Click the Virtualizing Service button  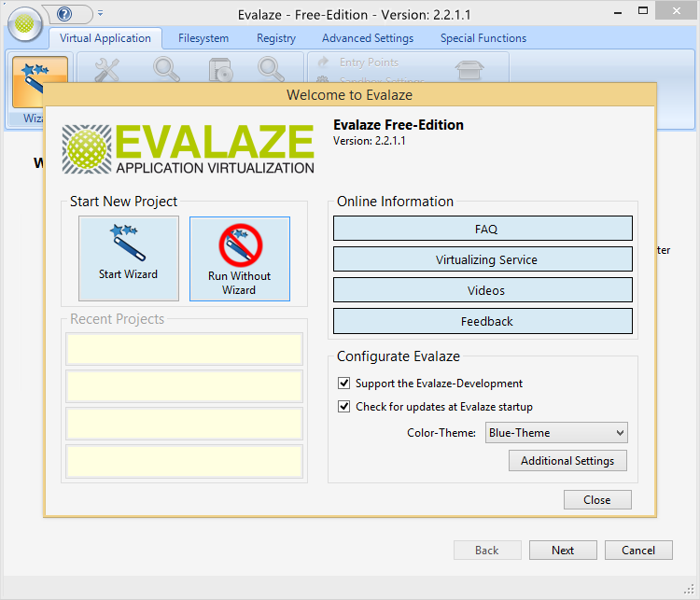coord(483,259)
